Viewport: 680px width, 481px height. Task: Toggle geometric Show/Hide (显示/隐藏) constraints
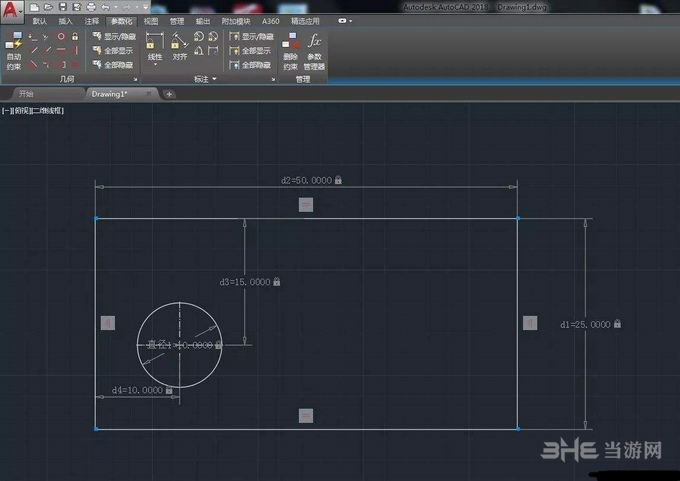(115, 36)
